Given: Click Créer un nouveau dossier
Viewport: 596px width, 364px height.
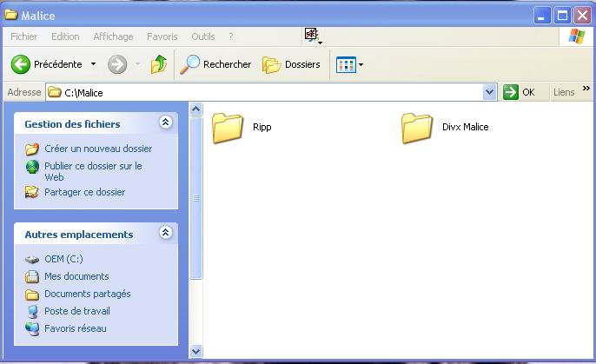Looking at the screenshot, I should [x=98, y=149].
